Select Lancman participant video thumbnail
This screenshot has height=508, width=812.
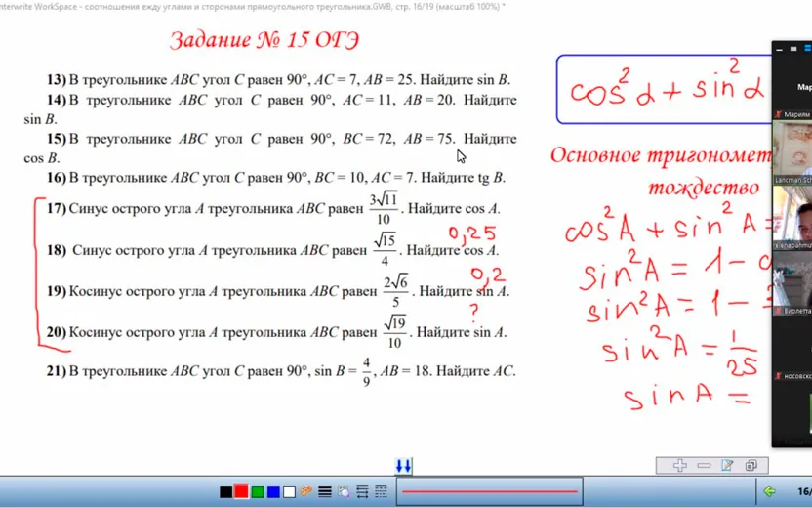pyautogui.click(x=792, y=151)
